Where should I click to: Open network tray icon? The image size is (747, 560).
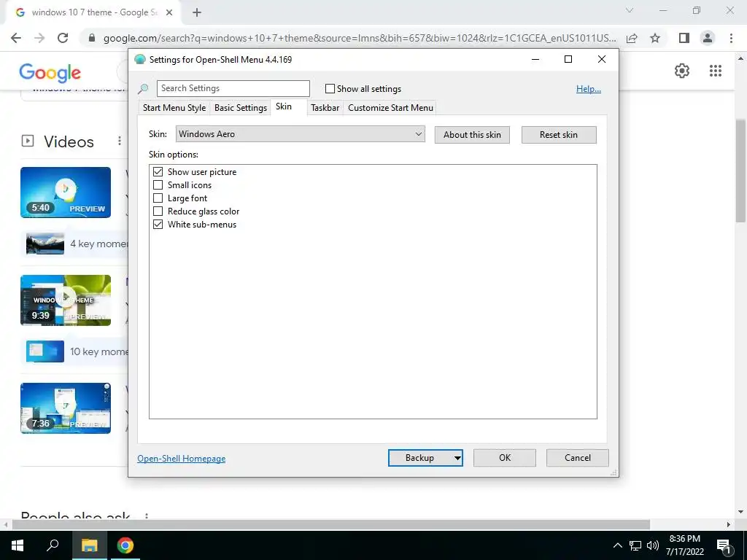635,545
